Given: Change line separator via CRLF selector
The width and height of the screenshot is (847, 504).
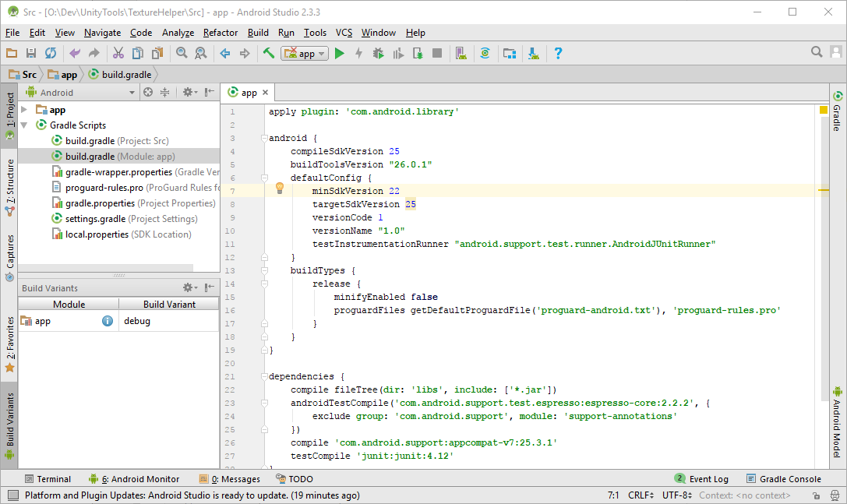Looking at the screenshot, I should click(x=641, y=495).
